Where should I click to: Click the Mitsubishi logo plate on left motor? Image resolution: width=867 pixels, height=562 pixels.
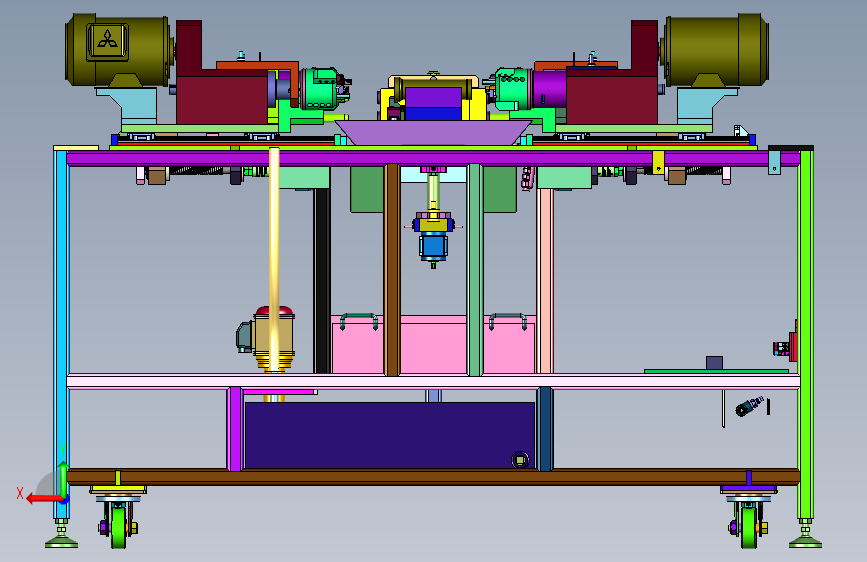click(107, 41)
